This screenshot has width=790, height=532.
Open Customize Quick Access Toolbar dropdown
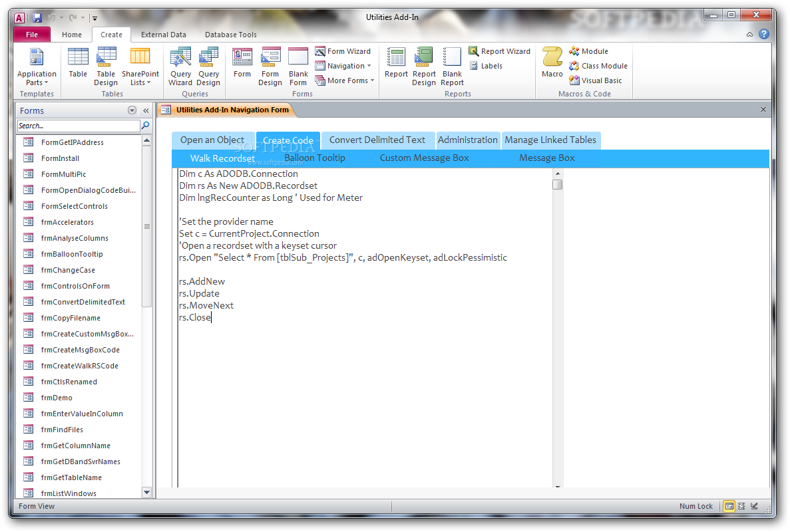(95, 18)
